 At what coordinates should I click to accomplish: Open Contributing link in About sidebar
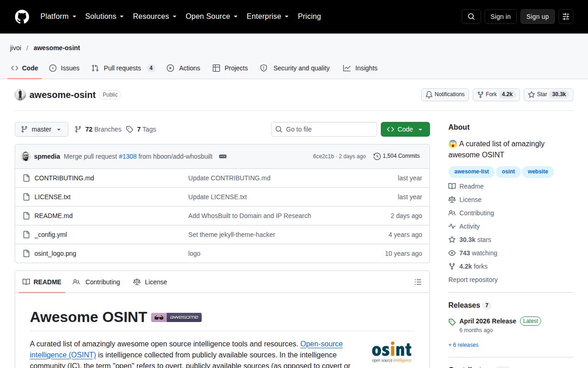(471, 213)
